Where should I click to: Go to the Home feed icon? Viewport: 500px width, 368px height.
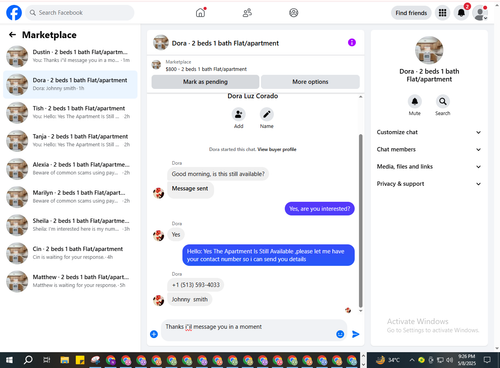[200, 13]
